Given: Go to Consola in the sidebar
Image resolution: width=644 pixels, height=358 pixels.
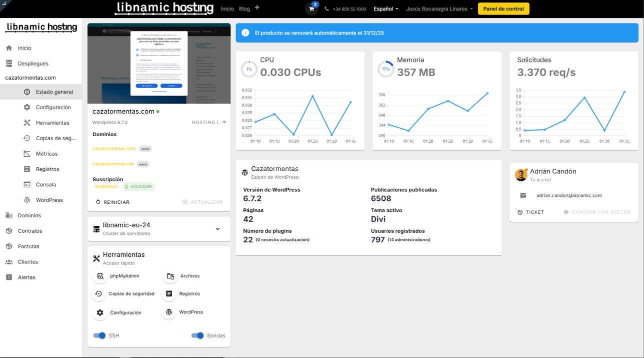Looking at the screenshot, I should coord(45,185).
